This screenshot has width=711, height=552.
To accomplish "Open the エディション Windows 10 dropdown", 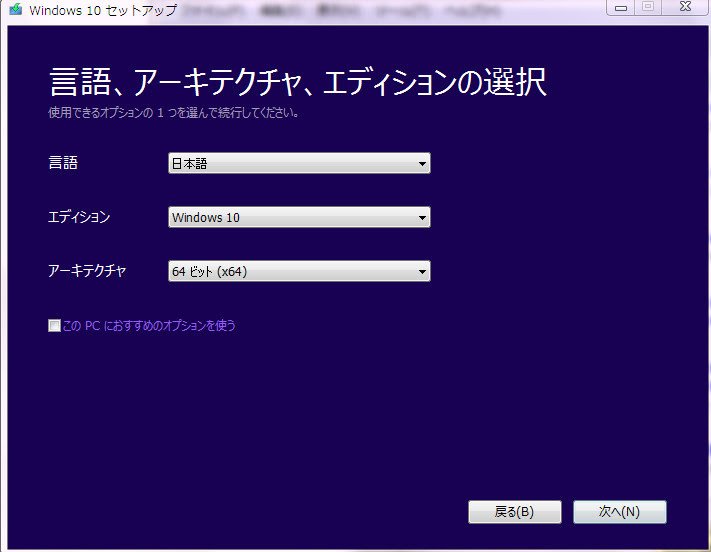I will [x=299, y=217].
